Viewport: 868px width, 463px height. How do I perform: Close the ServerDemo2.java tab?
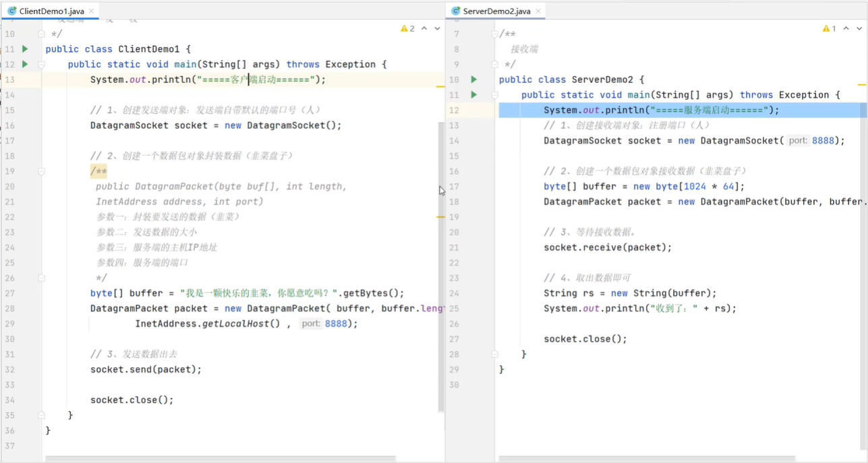(538, 11)
